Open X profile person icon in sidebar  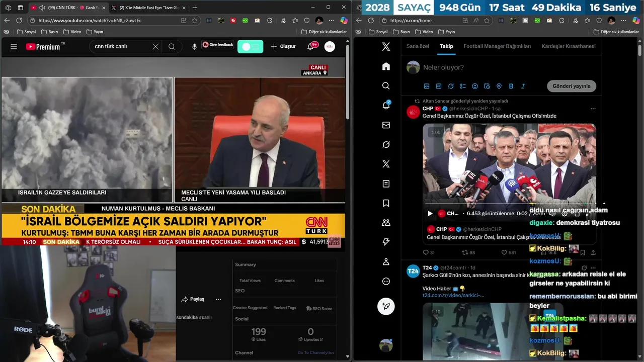tap(386, 261)
